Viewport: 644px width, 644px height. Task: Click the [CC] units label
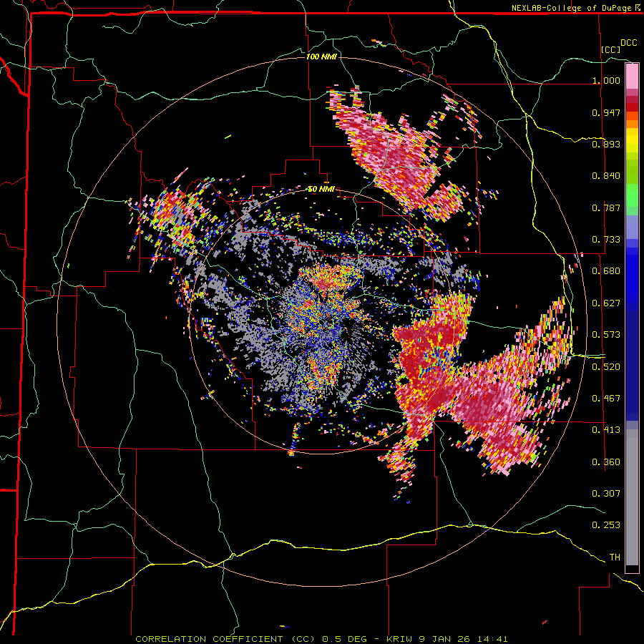[x=610, y=49]
